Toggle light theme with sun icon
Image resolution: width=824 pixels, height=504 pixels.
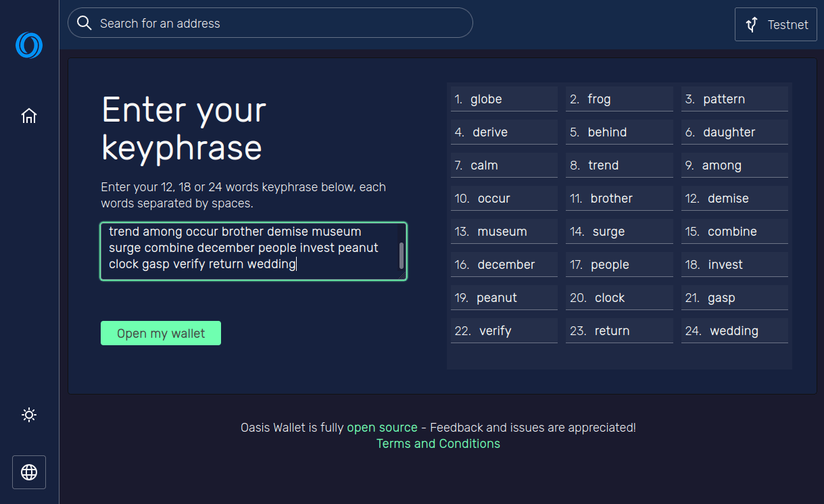click(29, 415)
